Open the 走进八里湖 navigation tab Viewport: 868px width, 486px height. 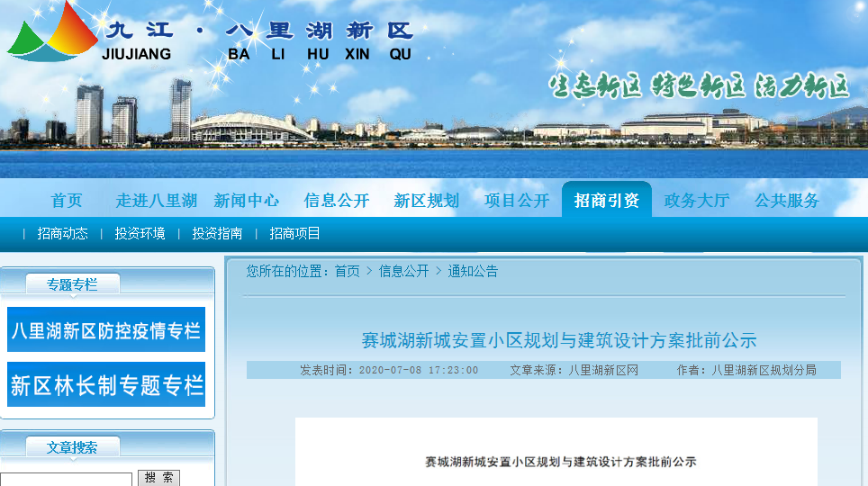pos(157,201)
